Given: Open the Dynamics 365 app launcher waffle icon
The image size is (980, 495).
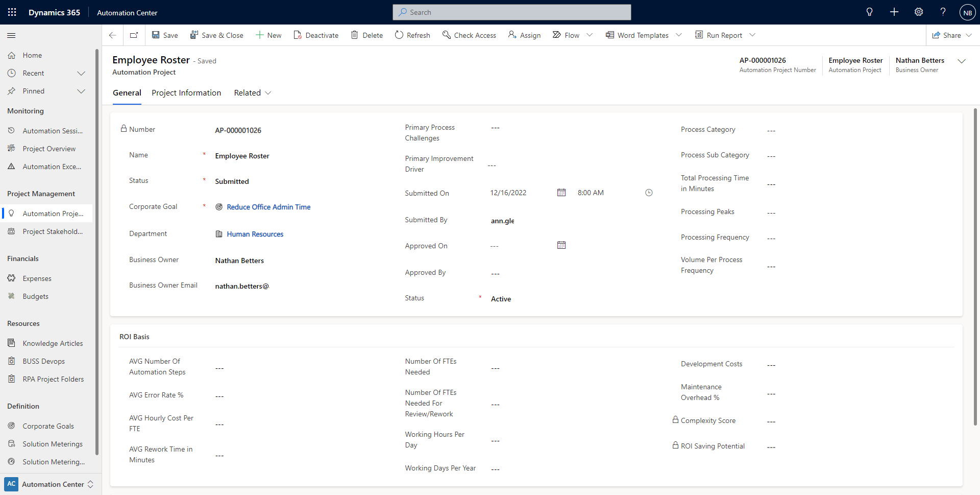Looking at the screenshot, I should (x=12, y=12).
